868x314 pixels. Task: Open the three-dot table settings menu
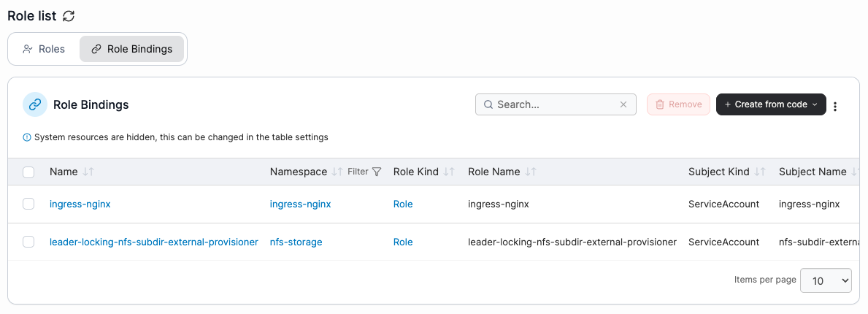tap(835, 107)
